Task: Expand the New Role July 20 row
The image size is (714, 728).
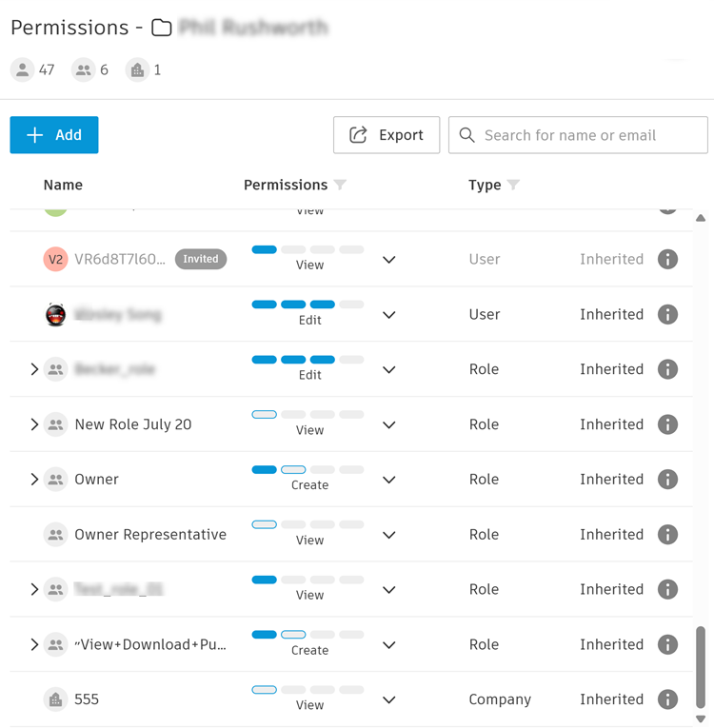Action: pyautogui.click(x=34, y=424)
